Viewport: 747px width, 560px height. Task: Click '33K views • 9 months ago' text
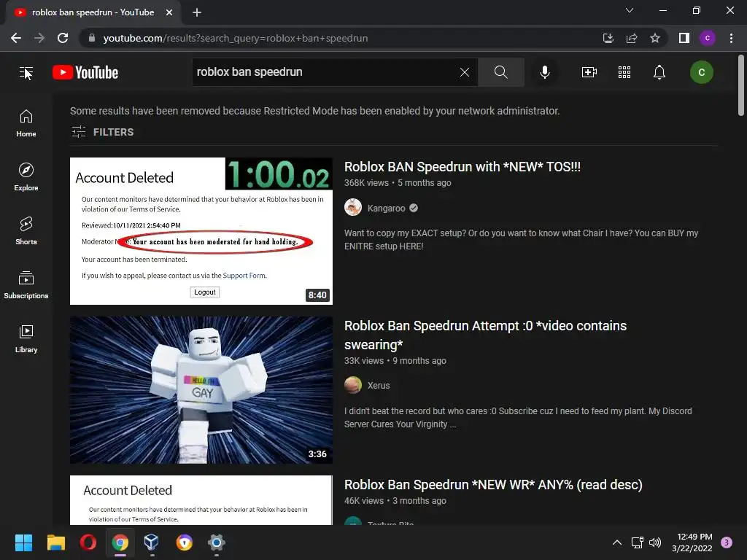click(x=395, y=360)
